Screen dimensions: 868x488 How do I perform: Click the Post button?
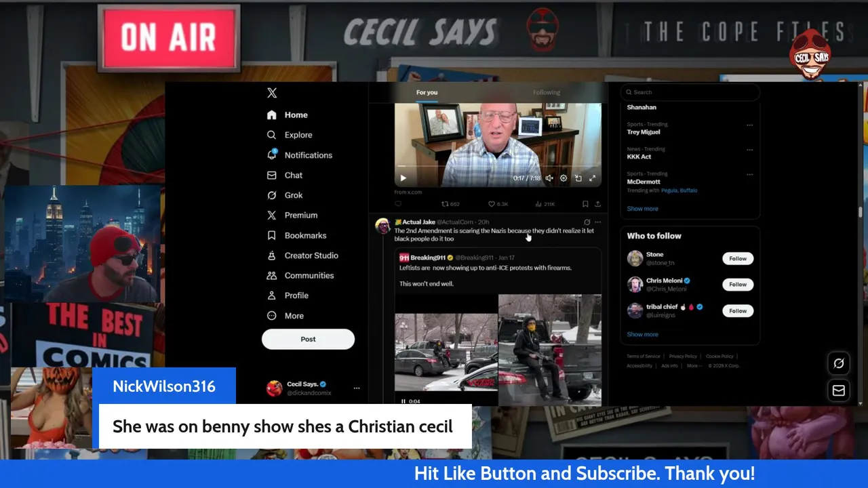point(308,340)
